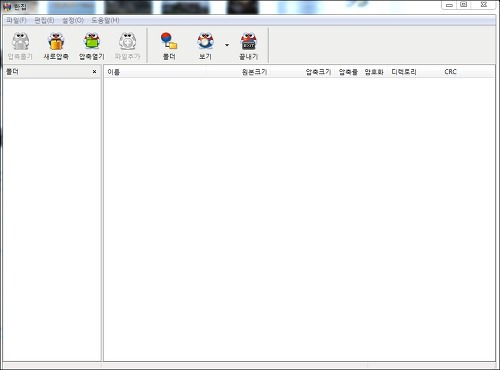Image resolution: width=500 pixels, height=370 pixels.
Task: Maximize the application window
Action: [x=463, y=5]
